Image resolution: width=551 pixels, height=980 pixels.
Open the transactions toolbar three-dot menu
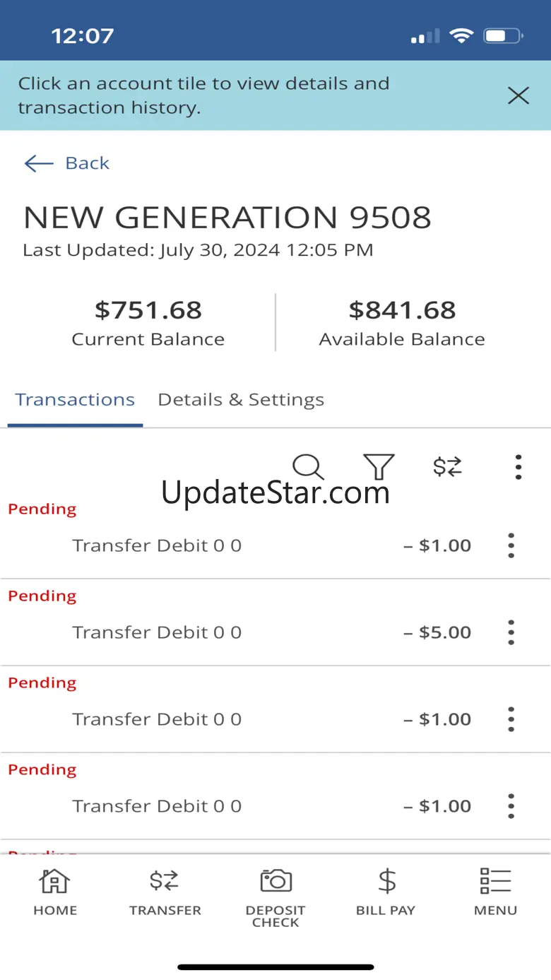pyautogui.click(x=518, y=467)
